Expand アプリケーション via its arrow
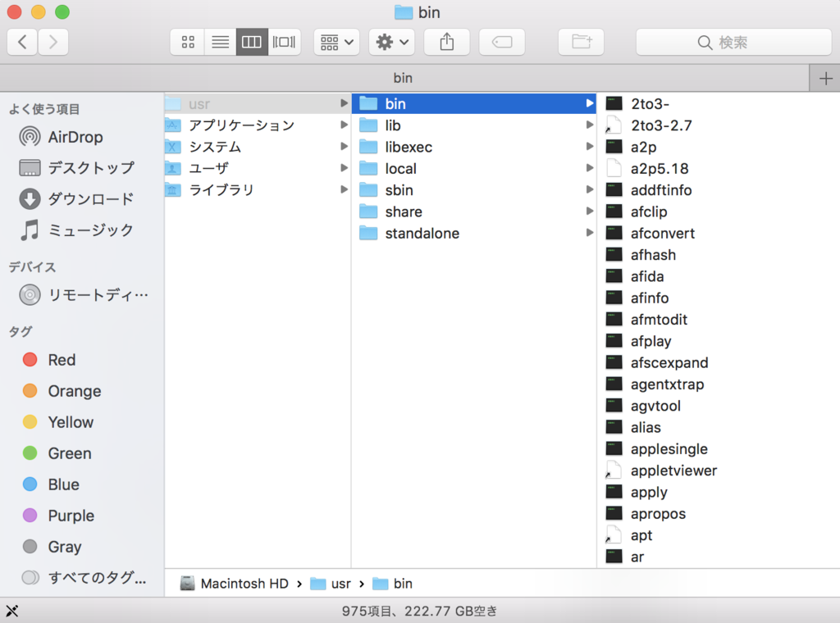 (x=344, y=125)
